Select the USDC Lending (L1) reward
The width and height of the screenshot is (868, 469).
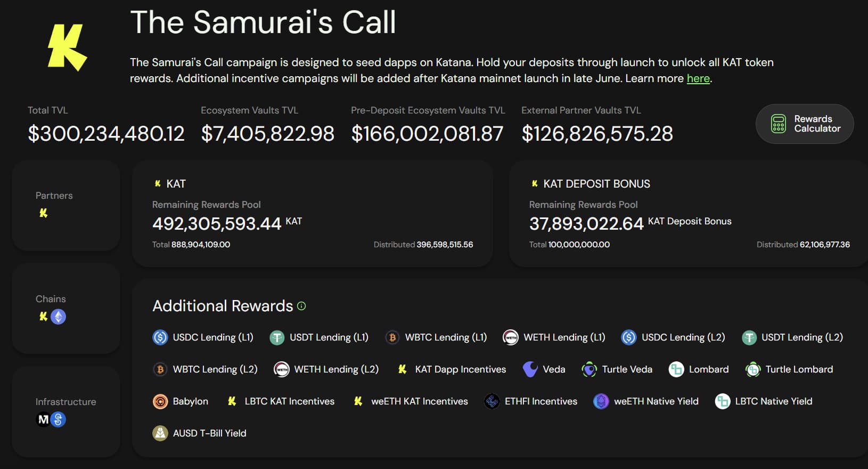tap(203, 337)
